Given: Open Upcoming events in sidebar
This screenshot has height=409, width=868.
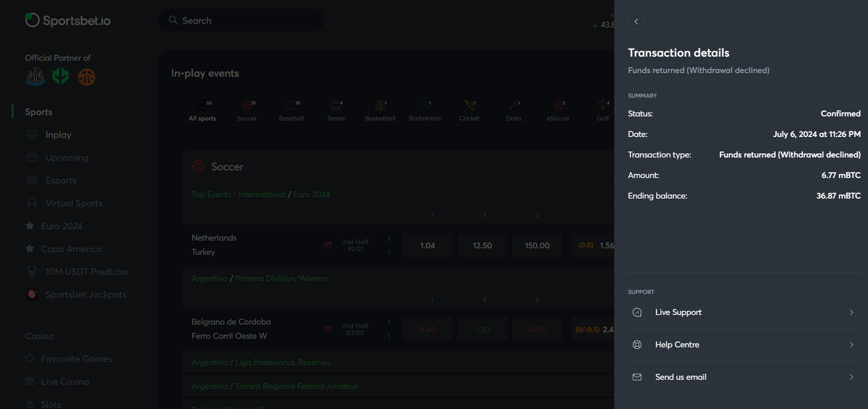Looking at the screenshot, I should tap(67, 157).
